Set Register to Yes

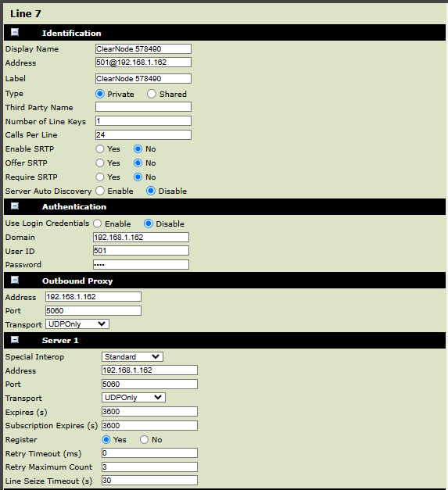106,439
